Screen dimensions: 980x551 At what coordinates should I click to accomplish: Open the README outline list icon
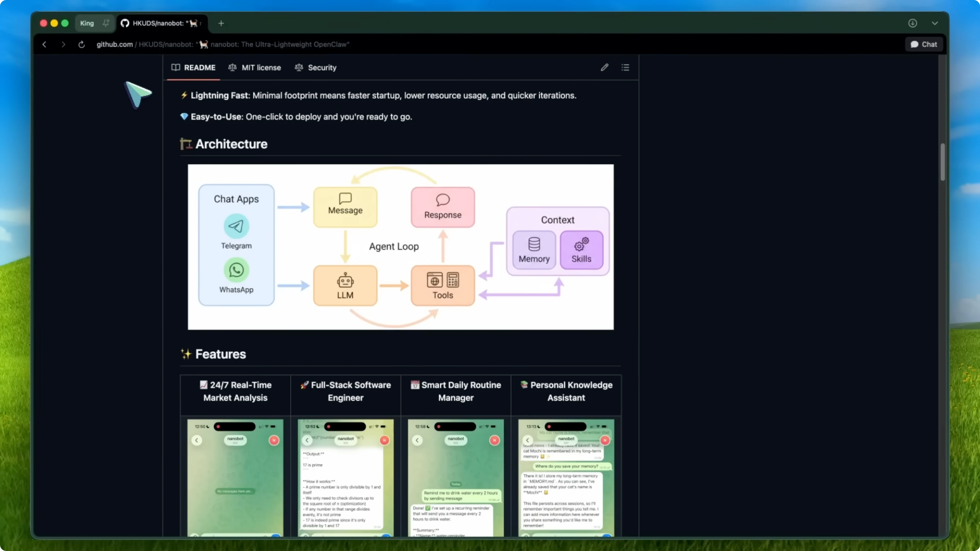pyautogui.click(x=626, y=67)
